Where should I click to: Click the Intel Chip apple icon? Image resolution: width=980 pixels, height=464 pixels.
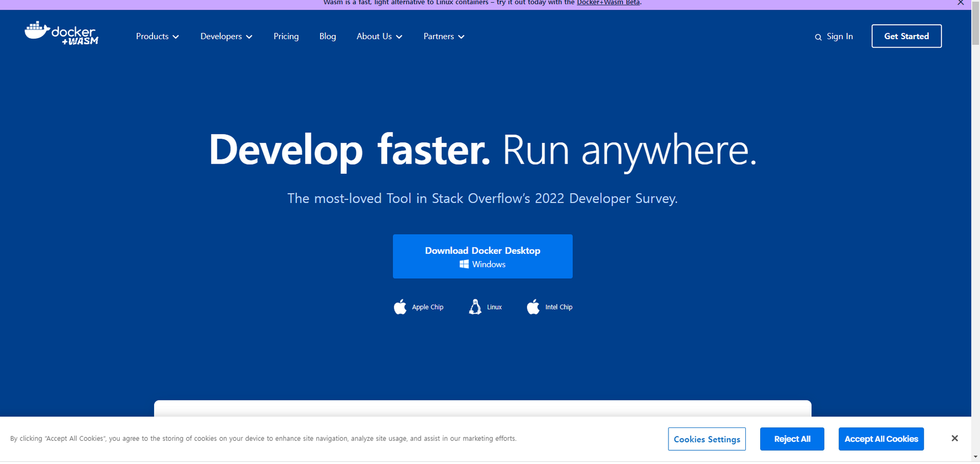click(533, 307)
